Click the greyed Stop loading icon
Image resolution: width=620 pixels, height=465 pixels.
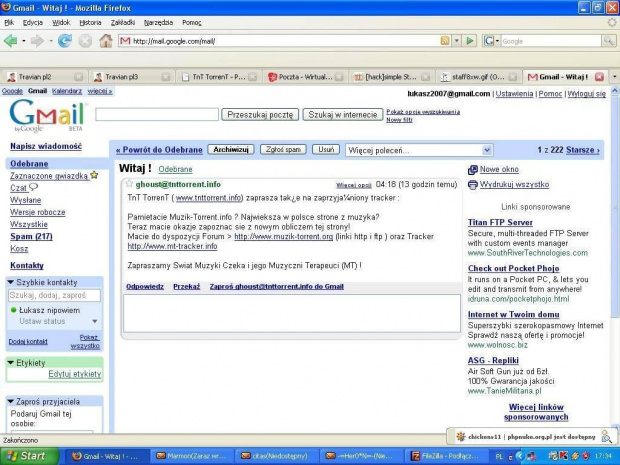coord(85,41)
